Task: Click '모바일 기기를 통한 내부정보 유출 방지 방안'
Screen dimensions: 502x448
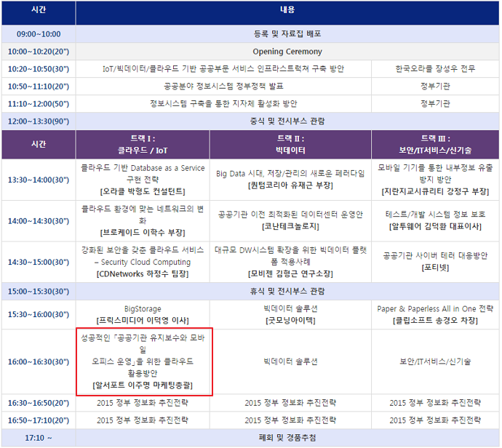Action: 435,180
